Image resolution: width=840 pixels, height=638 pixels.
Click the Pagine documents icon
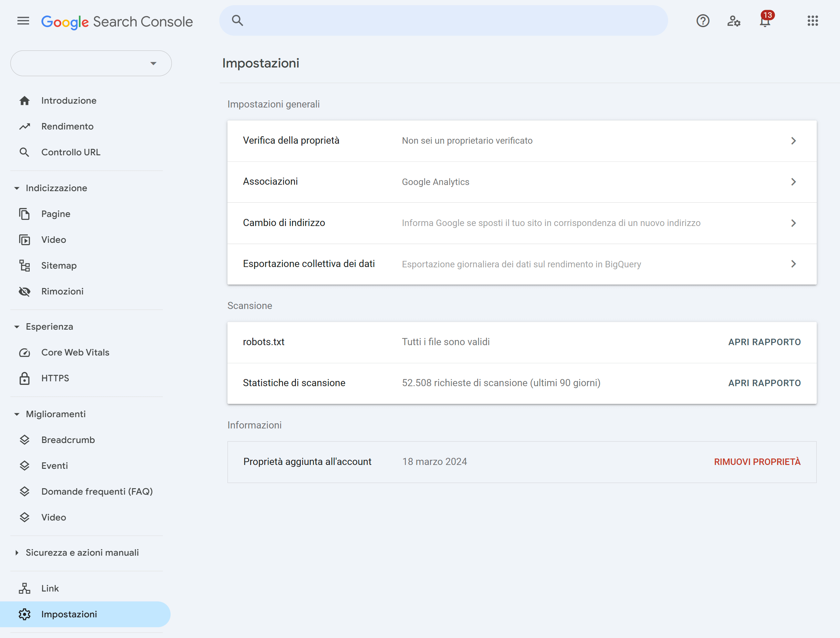(25, 214)
